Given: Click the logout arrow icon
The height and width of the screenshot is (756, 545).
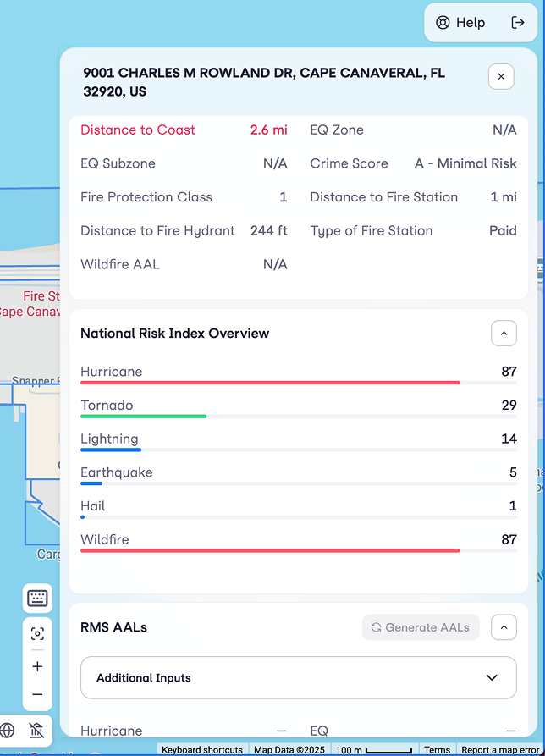Looking at the screenshot, I should click(518, 23).
